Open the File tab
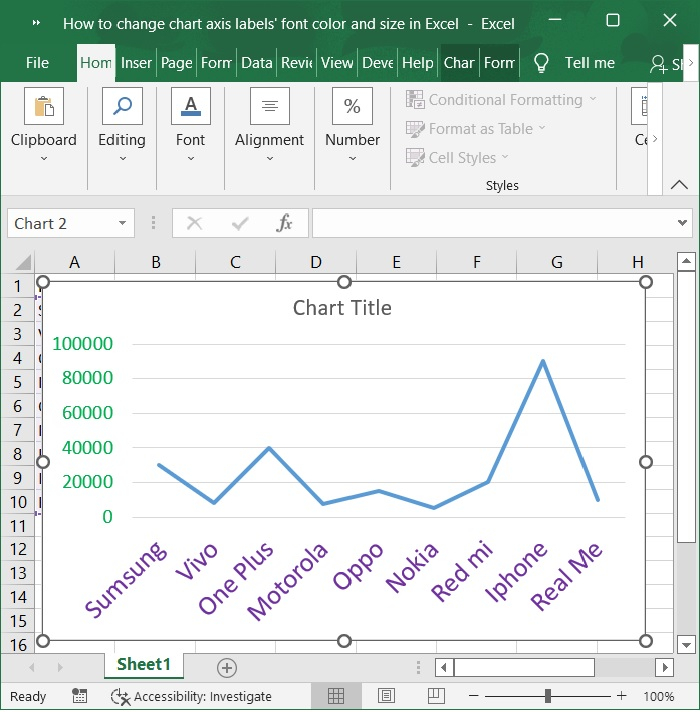The height and width of the screenshot is (712, 700). tap(37, 63)
